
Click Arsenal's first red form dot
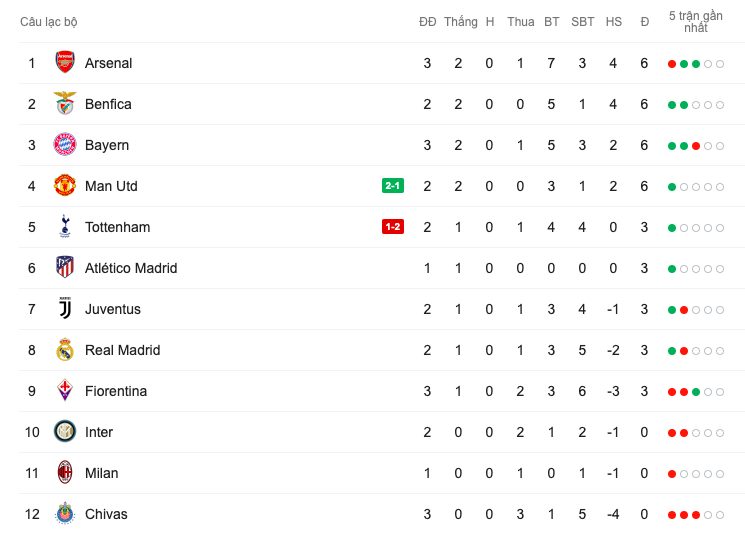coord(672,64)
